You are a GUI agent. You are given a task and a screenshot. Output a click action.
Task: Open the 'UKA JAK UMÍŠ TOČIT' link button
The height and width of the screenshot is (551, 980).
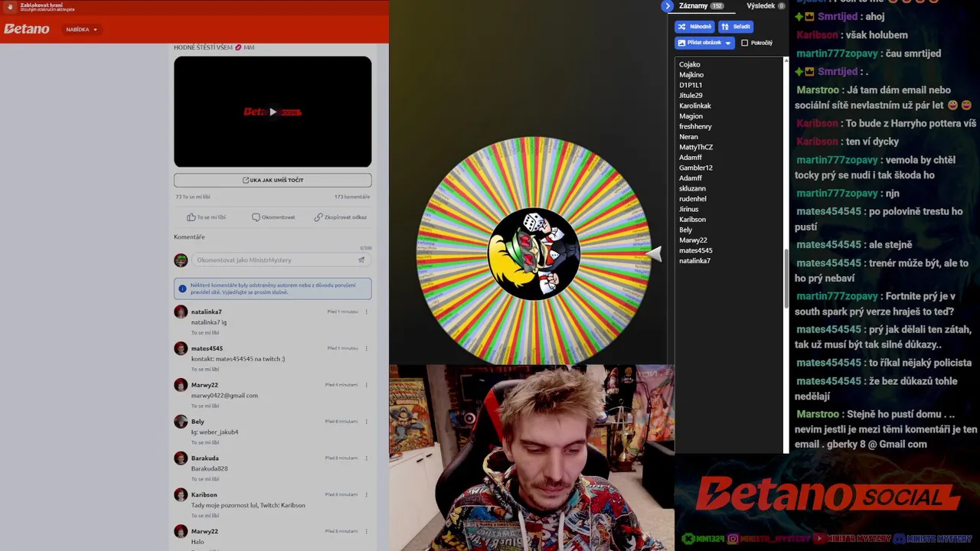point(273,180)
